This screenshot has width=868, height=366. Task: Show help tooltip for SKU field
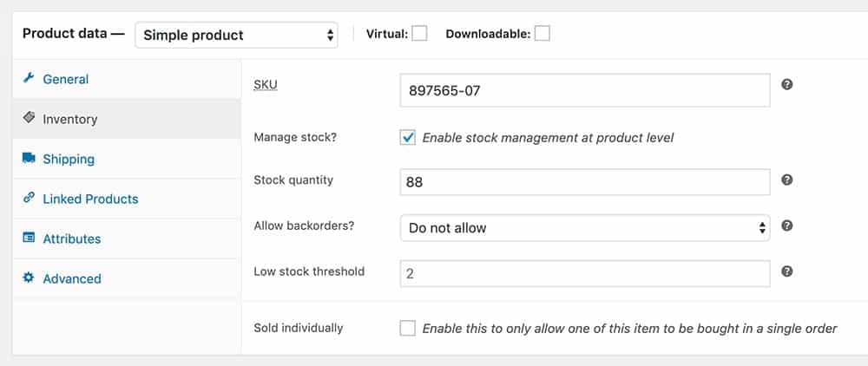tap(787, 85)
